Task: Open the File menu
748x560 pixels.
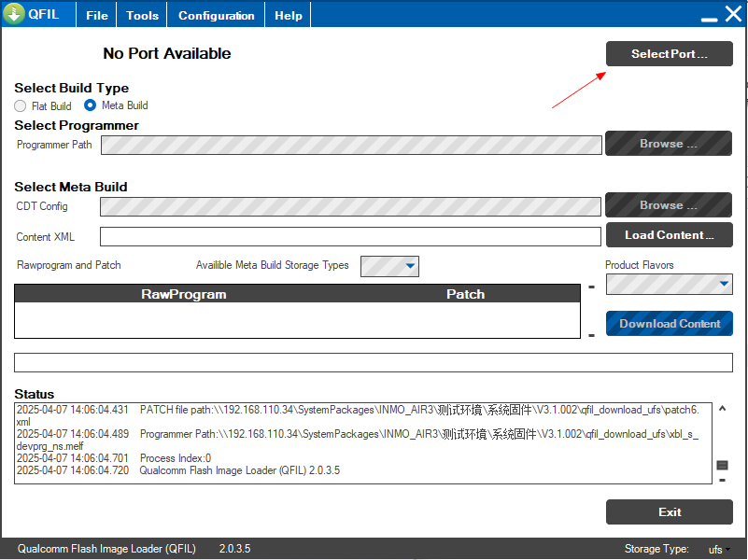Action: tap(97, 16)
